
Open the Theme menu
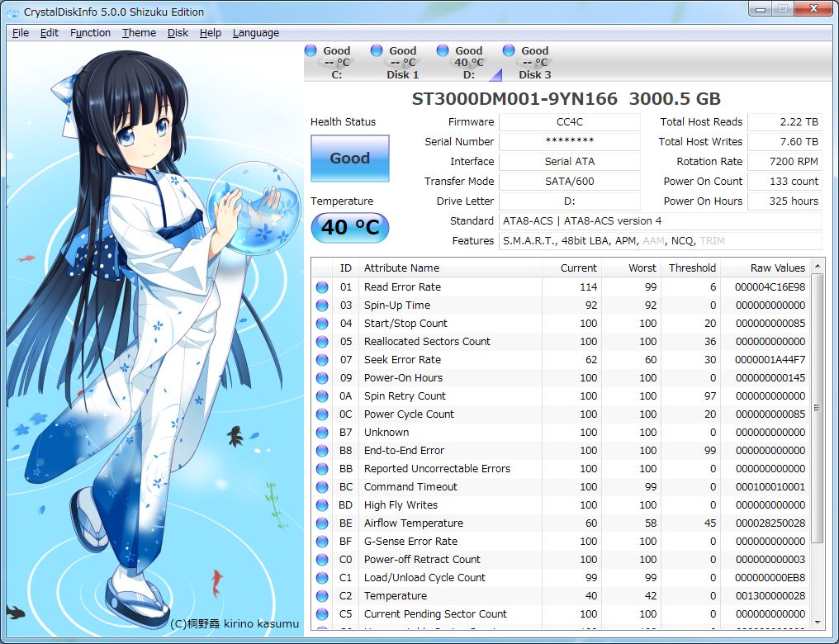(138, 32)
